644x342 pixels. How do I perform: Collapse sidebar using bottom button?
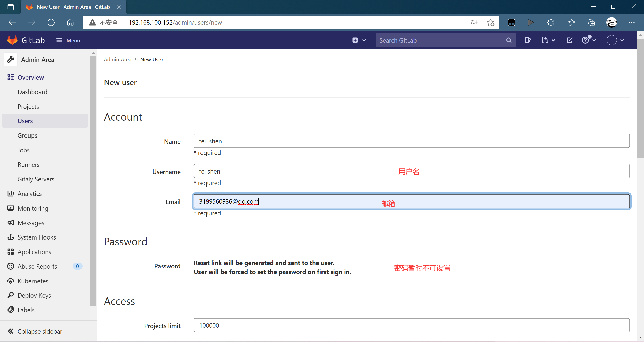pyautogui.click(x=35, y=331)
